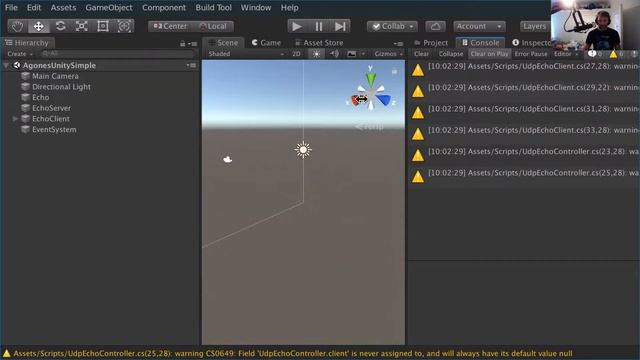This screenshot has height=360, width=640.
Task: Expand the EchoClient object
Action: point(16,119)
